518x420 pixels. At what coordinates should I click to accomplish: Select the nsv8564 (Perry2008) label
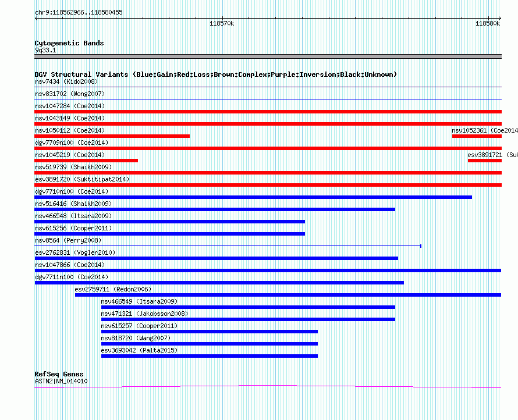(68, 240)
